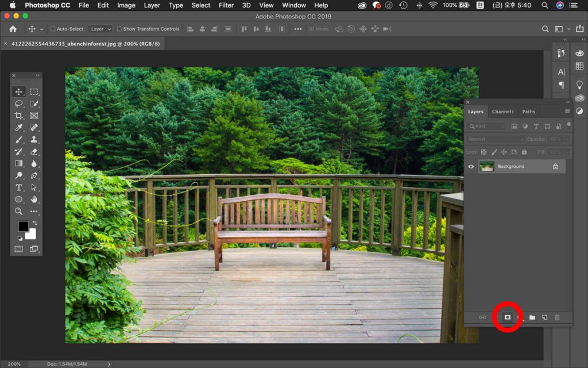
Task: Toggle Lock all padlock button
Action: [x=524, y=152]
